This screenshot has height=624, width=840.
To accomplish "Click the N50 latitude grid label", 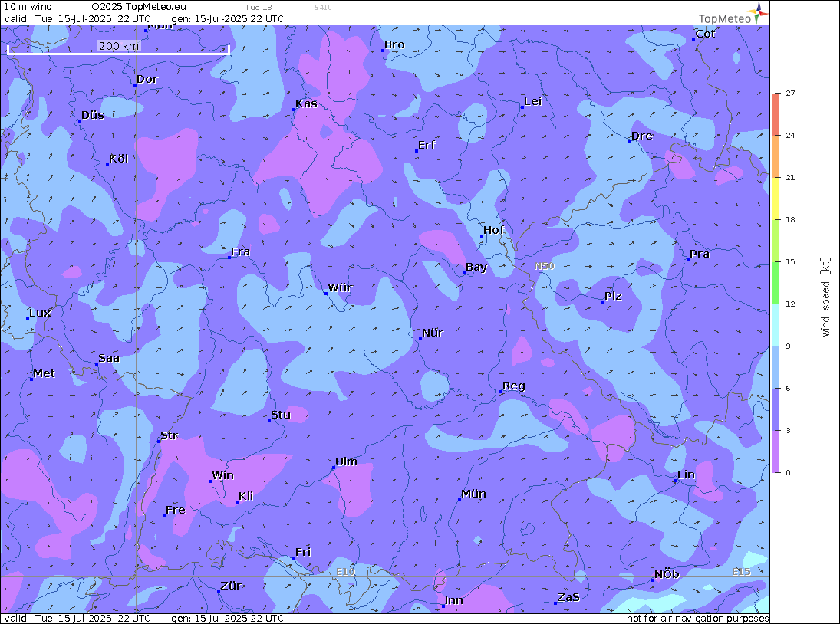I will pyautogui.click(x=545, y=266).
